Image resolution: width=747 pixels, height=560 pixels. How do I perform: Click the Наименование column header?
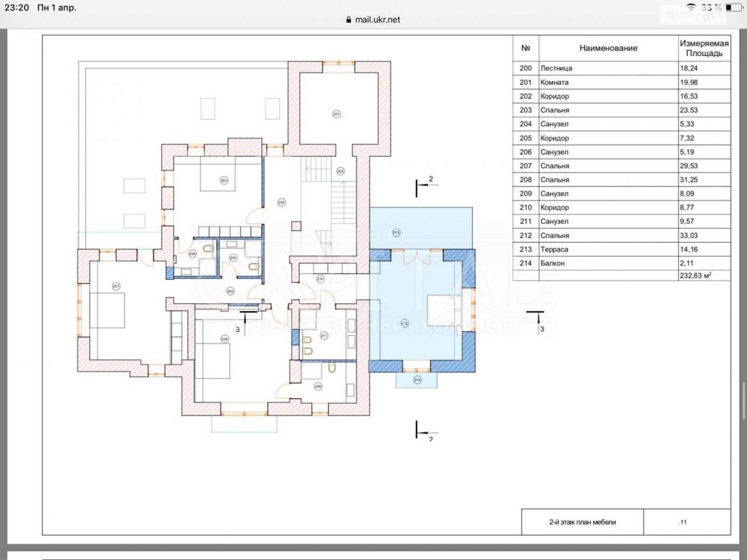(608, 48)
